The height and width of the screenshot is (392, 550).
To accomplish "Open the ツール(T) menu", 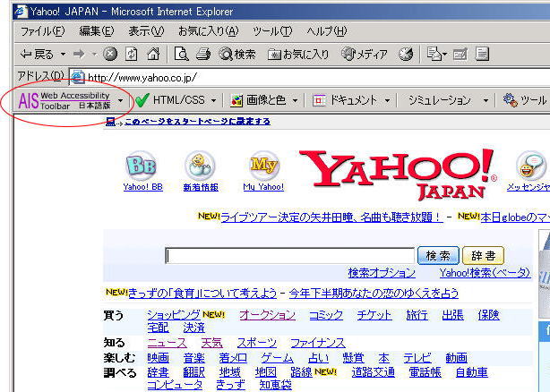I will [x=272, y=31].
